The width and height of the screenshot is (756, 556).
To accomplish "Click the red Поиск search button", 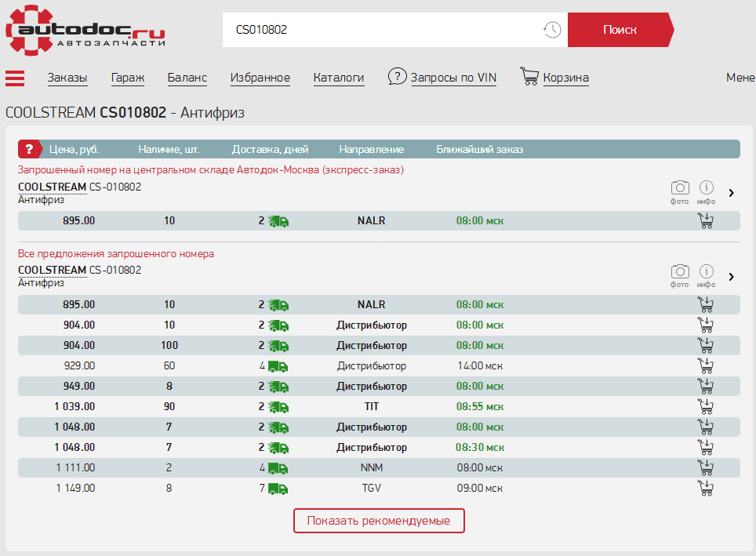I will (620, 30).
